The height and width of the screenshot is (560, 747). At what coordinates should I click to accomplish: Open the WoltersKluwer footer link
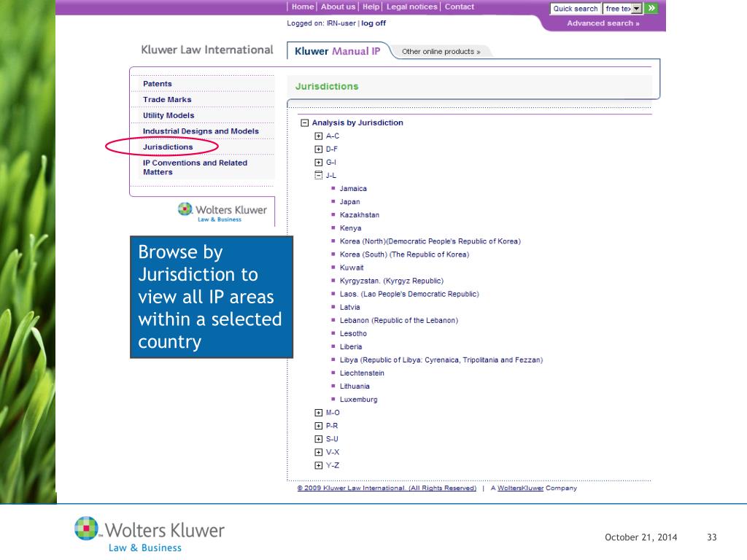520,488
